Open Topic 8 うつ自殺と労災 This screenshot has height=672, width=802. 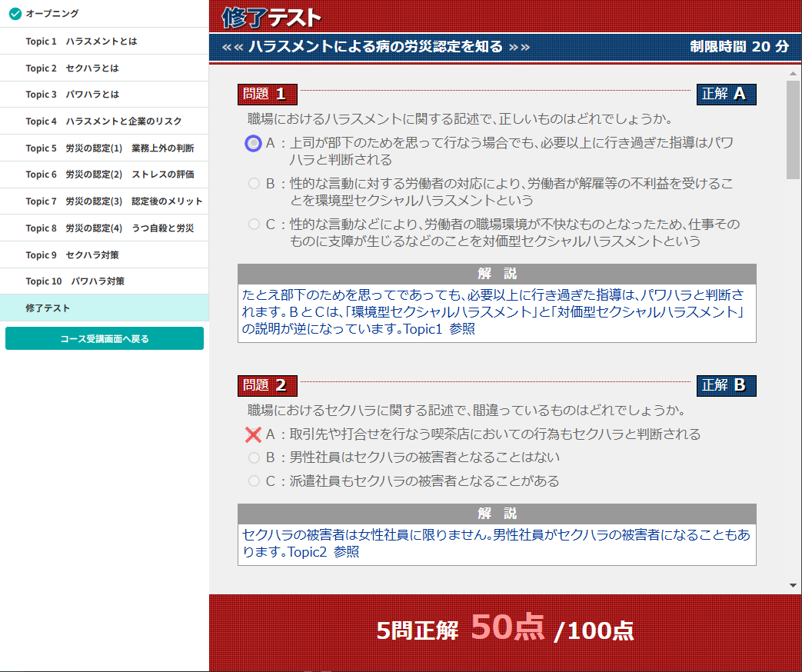(105, 228)
